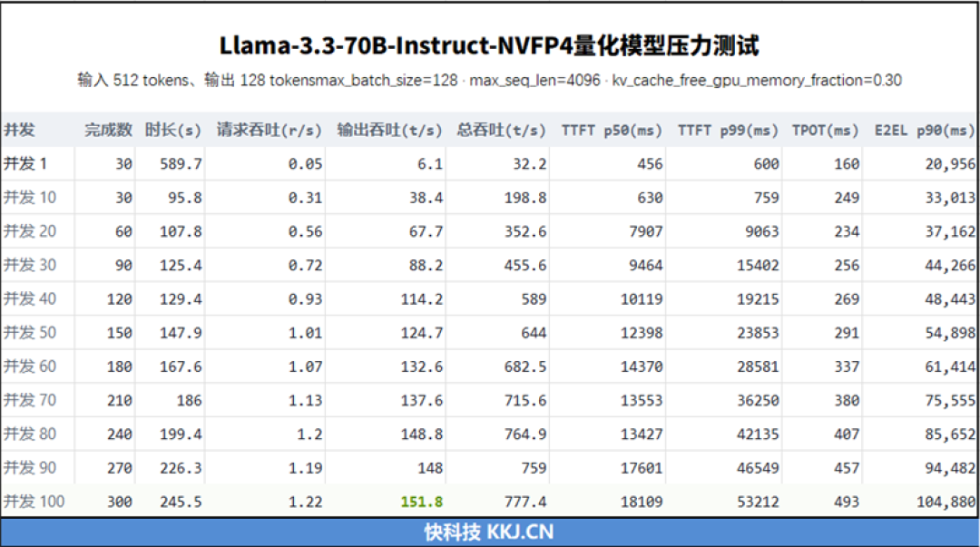Select the 并发 1 row label
This screenshot has width=980, height=547.
click(x=25, y=164)
